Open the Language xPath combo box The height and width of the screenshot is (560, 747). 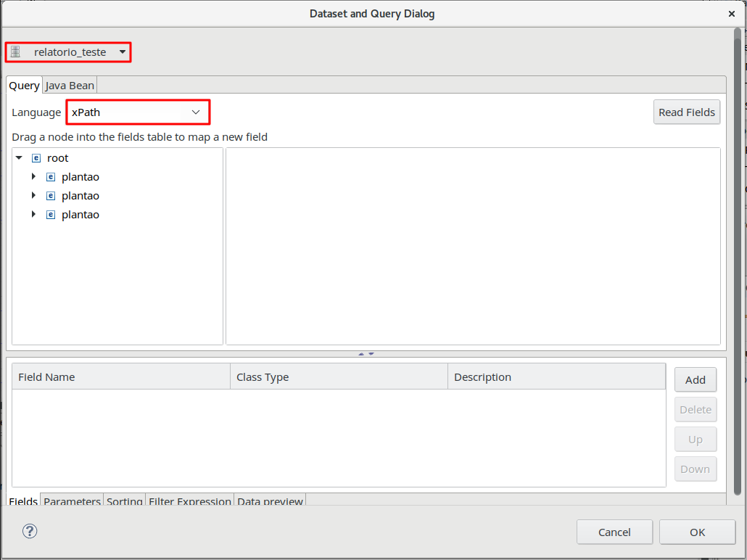[x=138, y=112]
